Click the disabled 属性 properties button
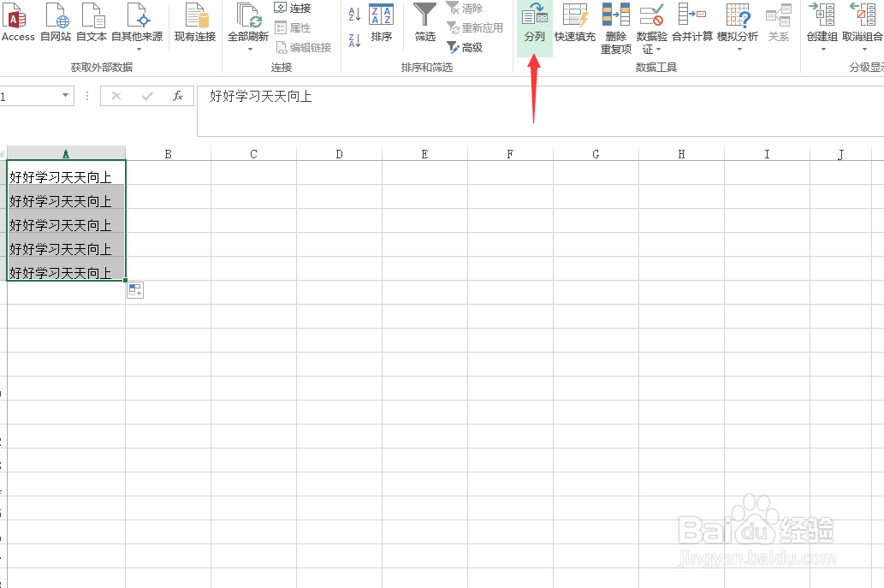Screen dimensions: 884x588 (x=293, y=27)
